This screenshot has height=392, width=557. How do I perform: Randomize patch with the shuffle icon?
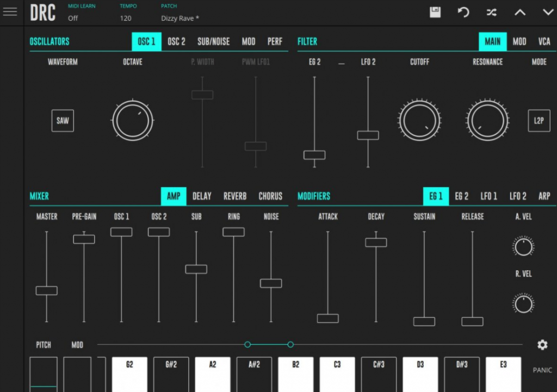[492, 12]
